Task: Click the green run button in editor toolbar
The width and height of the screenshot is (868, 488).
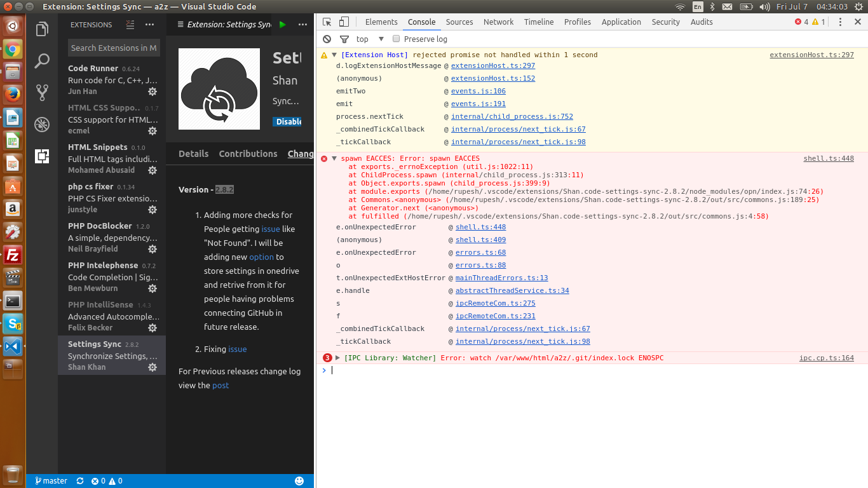Action: click(283, 25)
